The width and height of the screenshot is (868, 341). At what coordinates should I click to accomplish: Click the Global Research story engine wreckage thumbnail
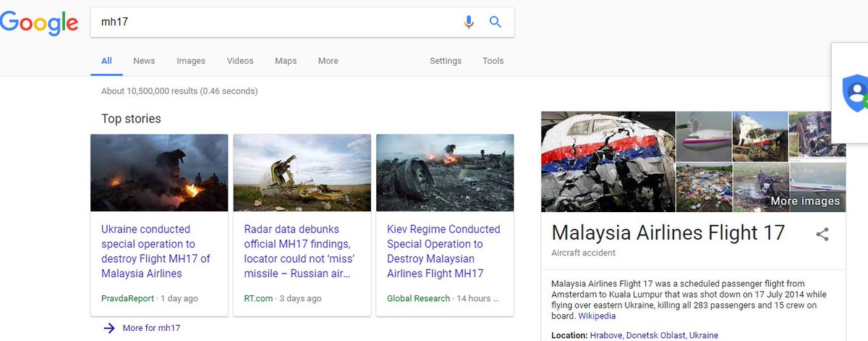click(x=445, y=172)
